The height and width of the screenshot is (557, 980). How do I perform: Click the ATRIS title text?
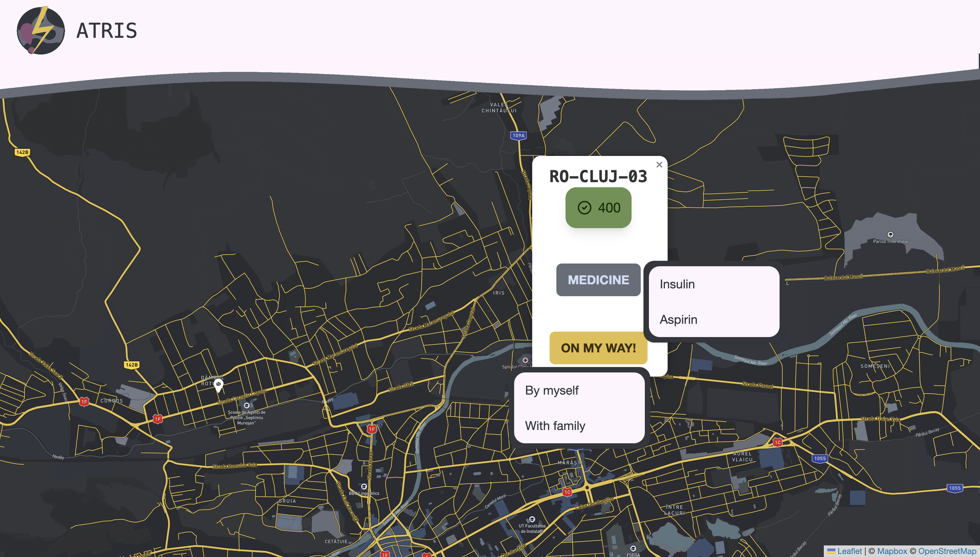pos(107,31)
